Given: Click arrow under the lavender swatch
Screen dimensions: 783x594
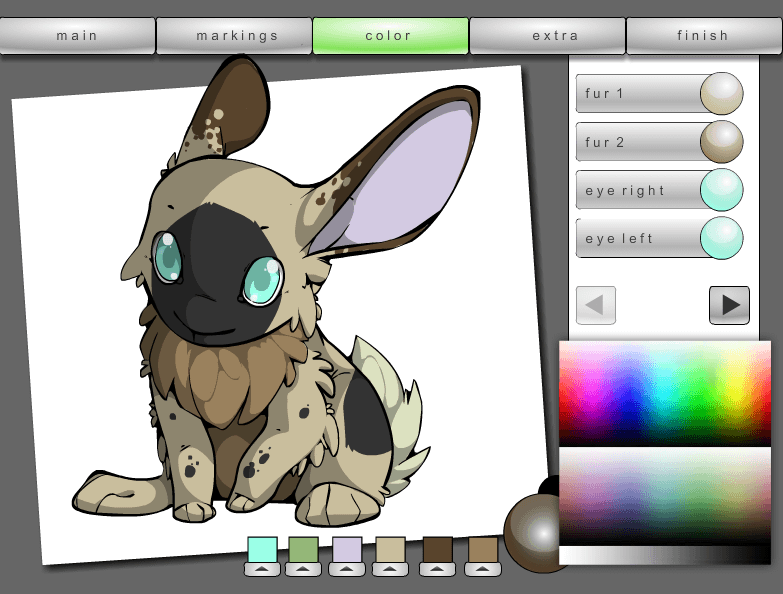Looking at the screenshot, I should [347, 569].
